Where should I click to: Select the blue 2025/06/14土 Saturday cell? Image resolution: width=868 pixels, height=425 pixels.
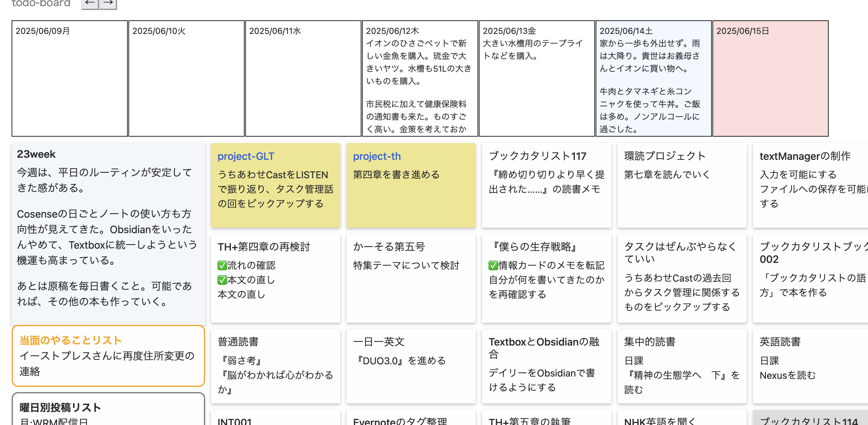click(x=653, y=78)
